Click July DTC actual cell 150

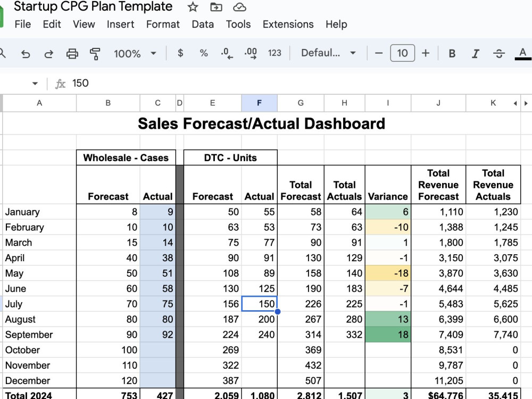tap(259, 304)
